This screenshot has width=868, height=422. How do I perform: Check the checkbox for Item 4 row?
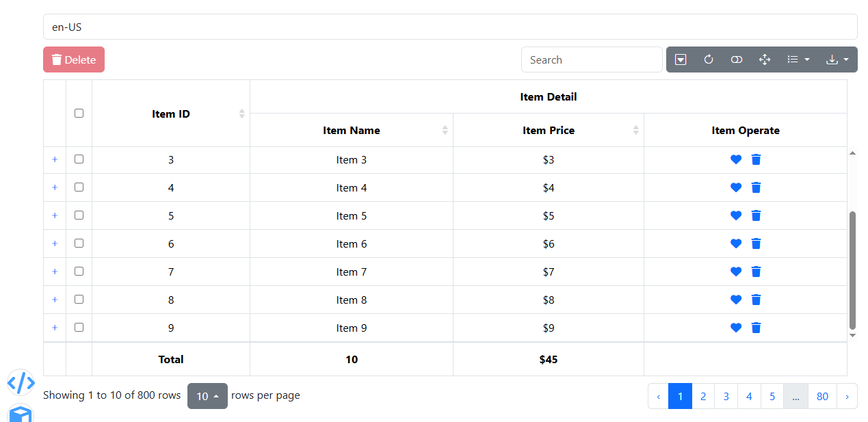coord(79,187)
